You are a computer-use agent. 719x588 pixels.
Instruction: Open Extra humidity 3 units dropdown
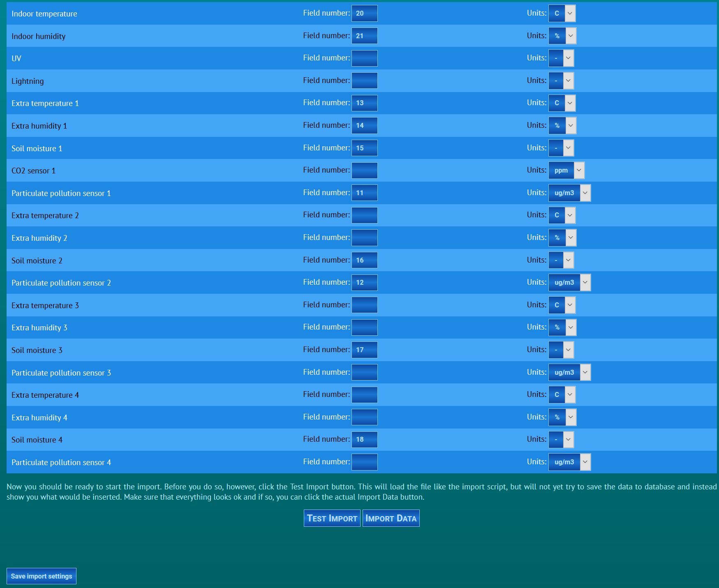pos(562,327)
